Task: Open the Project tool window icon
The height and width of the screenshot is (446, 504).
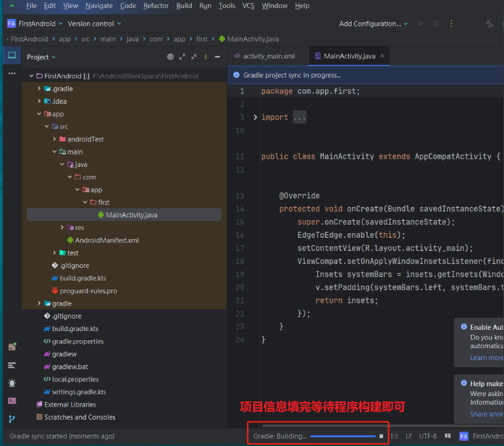Action: tap(12, 56)
